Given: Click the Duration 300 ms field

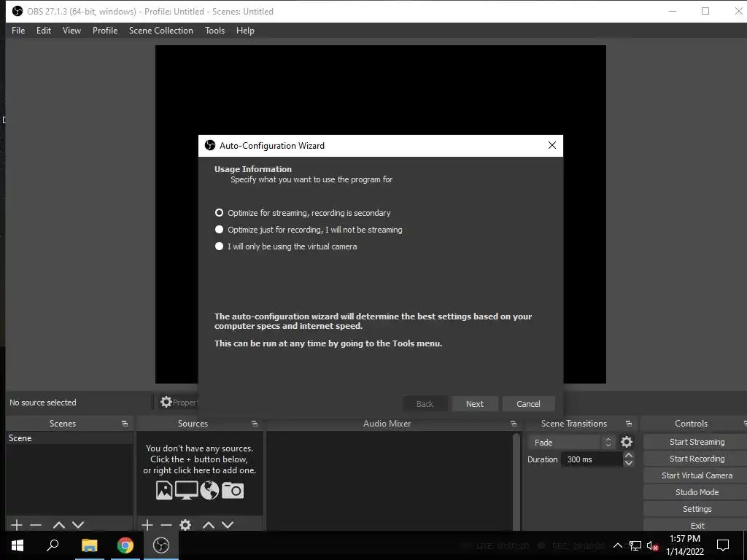Looking at the screenshot, I should pos(592,459).
